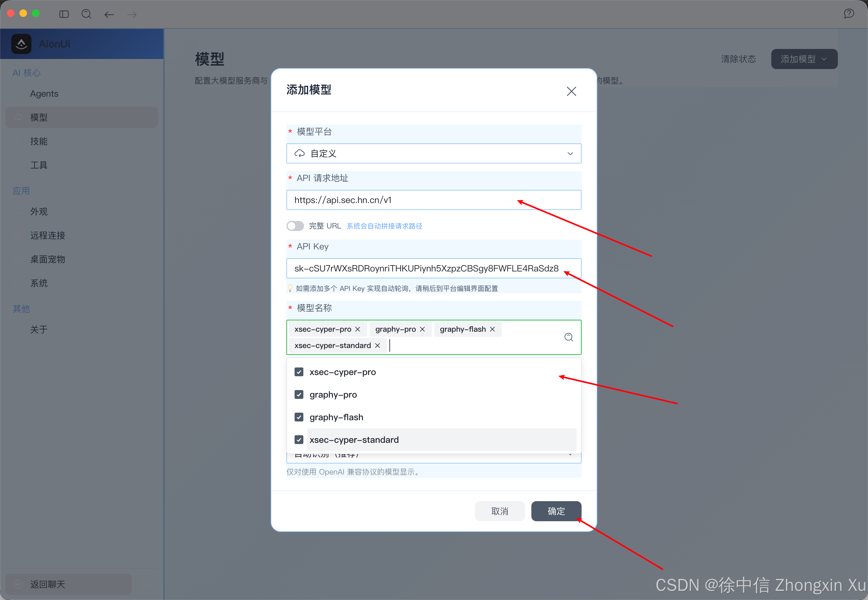This screenshot has width=868, height=600.
Task: Open Agents in the sidebar
Action: coord(81,94)
